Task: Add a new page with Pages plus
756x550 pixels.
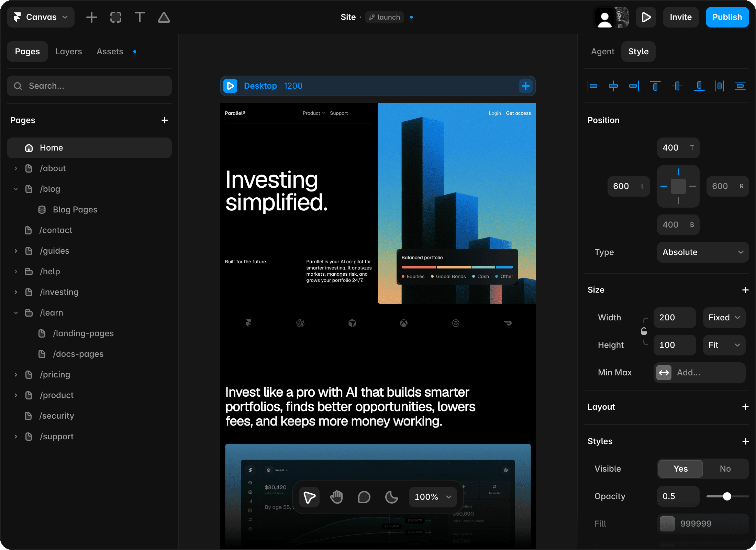Action: pyautogui.click(x=165, y=120)
